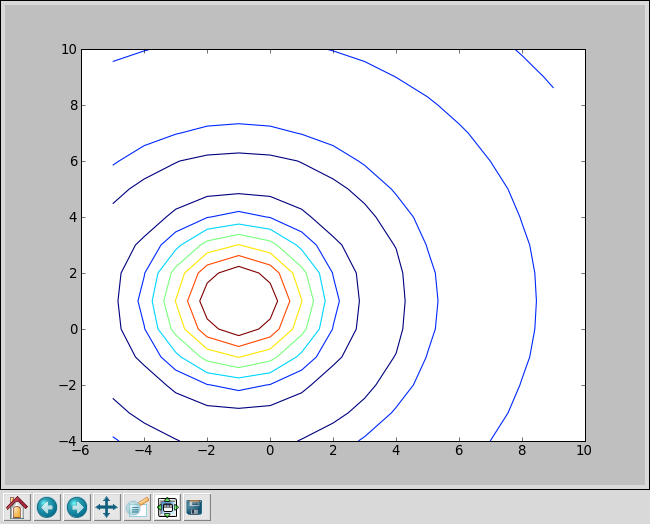Go back to previous view
The image size is (650, 524).
point(47,507)
